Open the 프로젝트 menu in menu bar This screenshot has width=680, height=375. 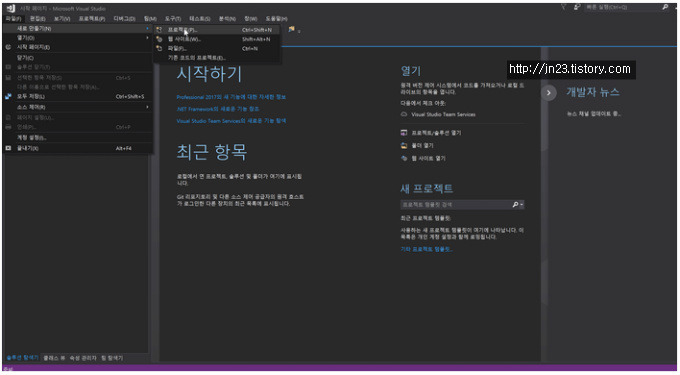pyautogui.click(x=92, y=19)
